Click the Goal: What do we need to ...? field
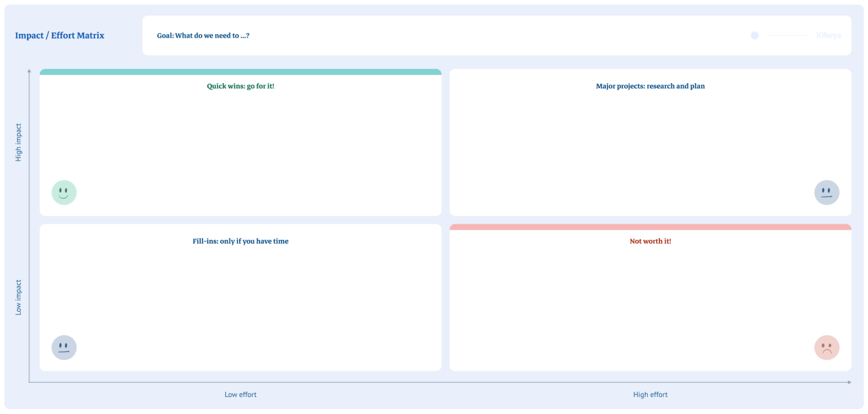 (204, 35)
